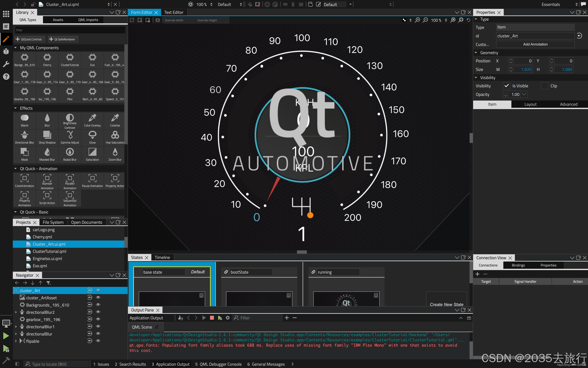Toggle the Is Visible checkbox
Screen dimensions: 588x368
tap(507, 86)
